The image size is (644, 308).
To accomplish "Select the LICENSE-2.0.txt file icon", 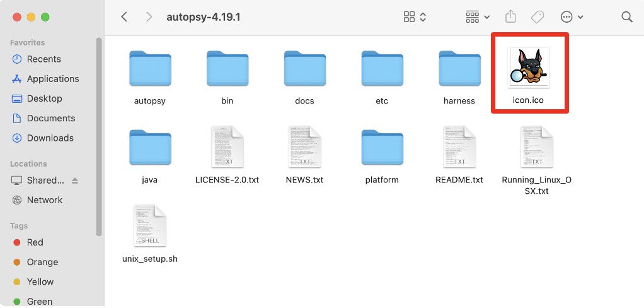I will coord(227,147).
